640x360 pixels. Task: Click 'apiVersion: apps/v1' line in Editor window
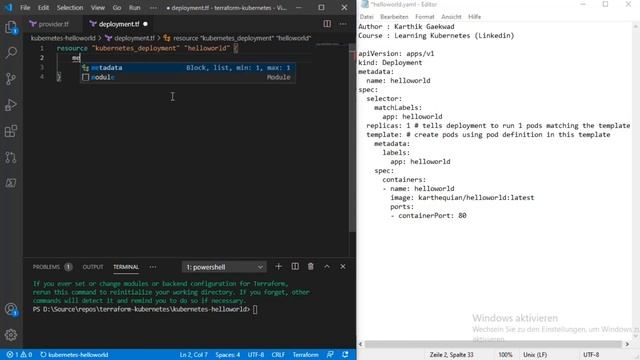point(396,53)
